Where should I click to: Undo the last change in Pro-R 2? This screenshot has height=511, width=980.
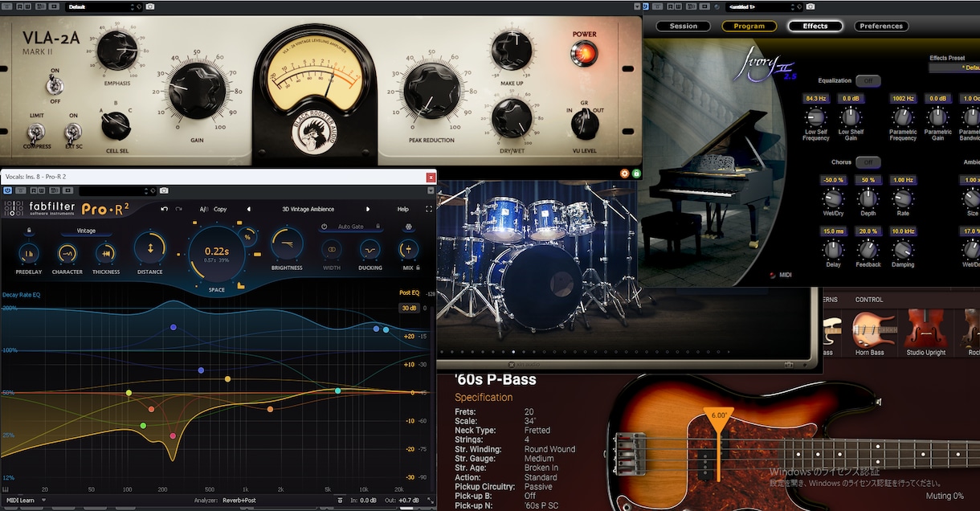165,209
